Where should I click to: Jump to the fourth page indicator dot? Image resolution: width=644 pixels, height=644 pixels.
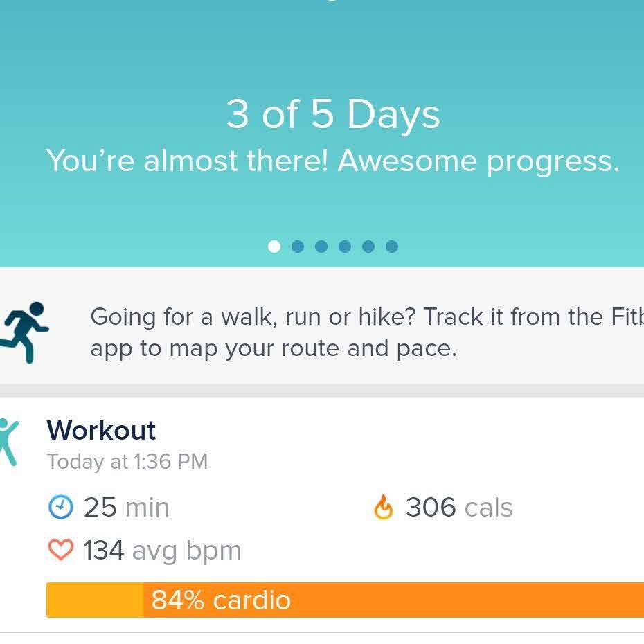click(x=345, y=247)
